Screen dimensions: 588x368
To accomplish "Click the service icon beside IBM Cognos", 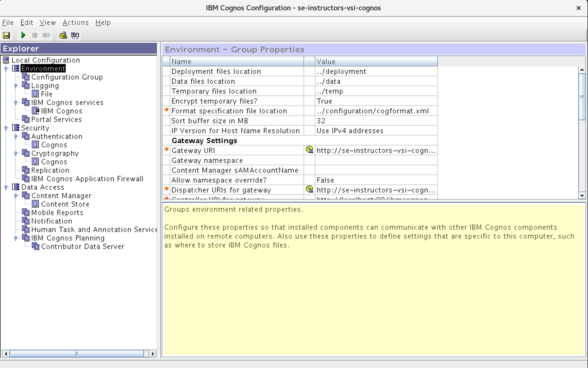I will (36, 111).
